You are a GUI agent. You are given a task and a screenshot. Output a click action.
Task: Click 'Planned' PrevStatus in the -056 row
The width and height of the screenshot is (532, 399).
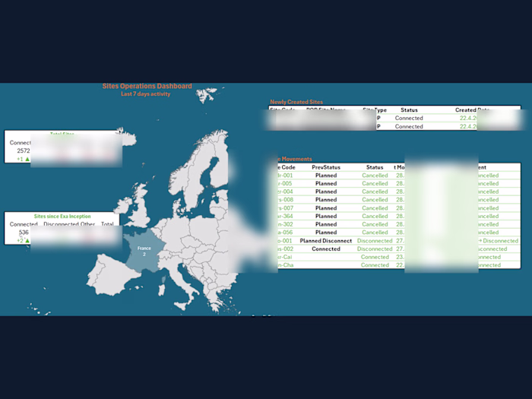coord(326,233)
